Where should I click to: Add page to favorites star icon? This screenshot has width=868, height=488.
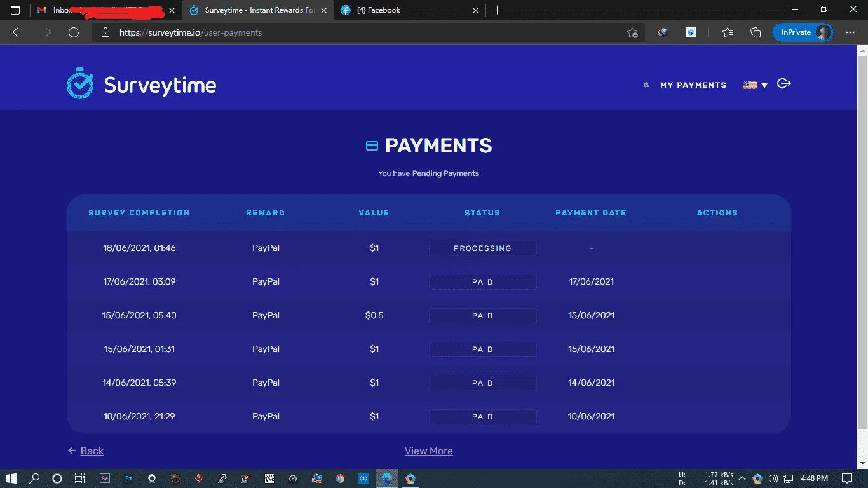tap(632, 32)
